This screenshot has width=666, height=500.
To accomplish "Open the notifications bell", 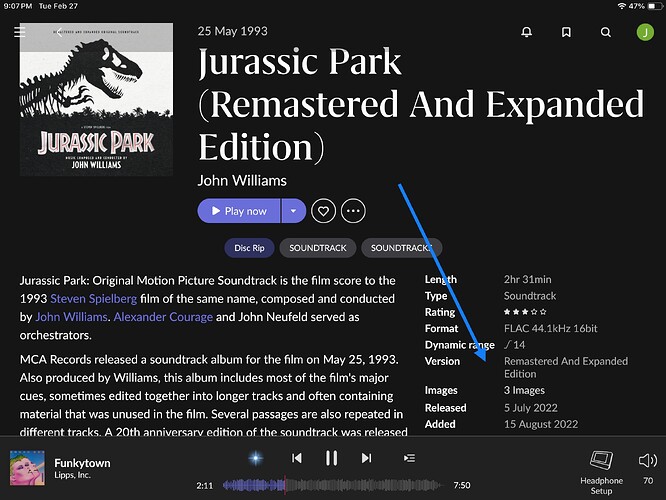I will coord(527,32).
